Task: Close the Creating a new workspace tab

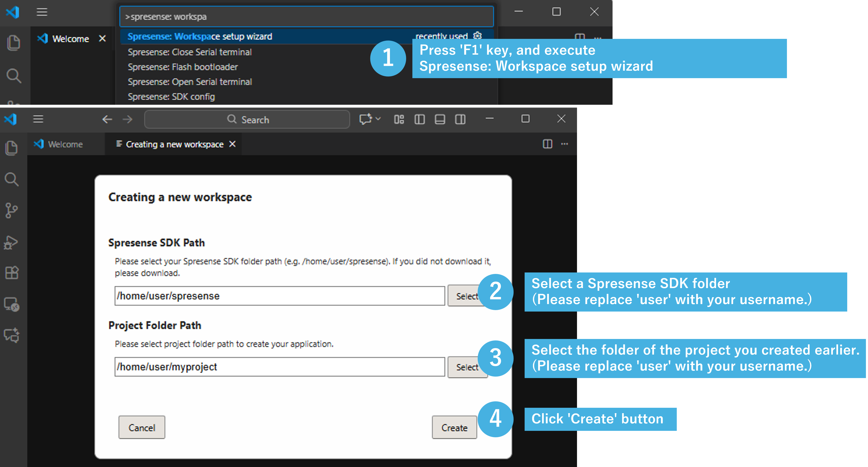Action: coord(232,144)
